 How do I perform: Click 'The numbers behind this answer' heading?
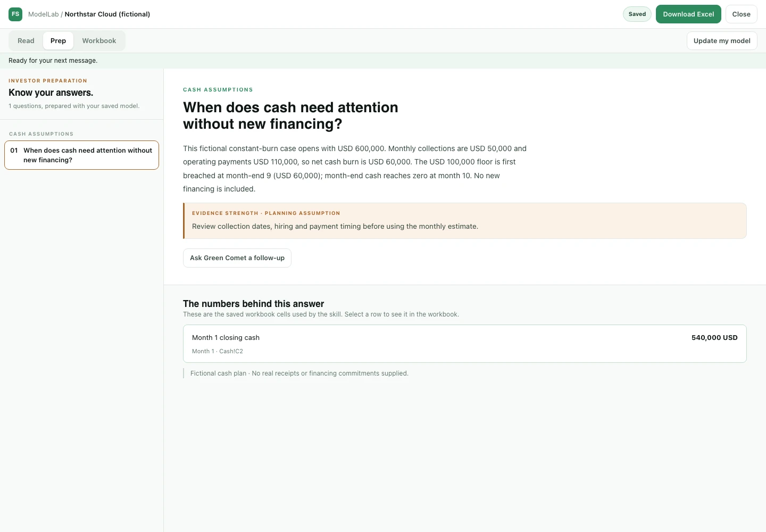254,304
